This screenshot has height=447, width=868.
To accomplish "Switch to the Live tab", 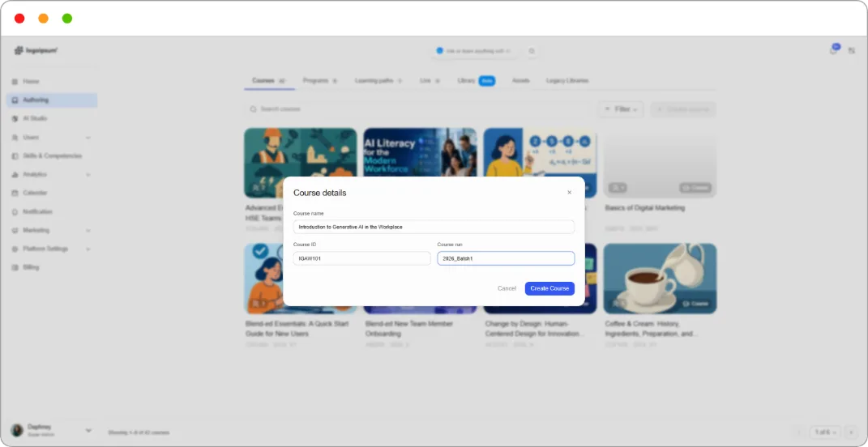I will click(430, 81).
